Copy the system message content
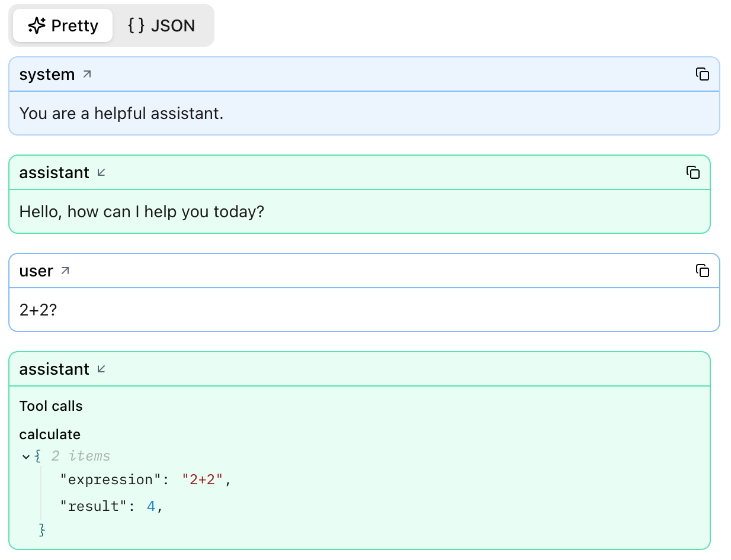Screen dimensions: 731x560 click(703, 74)
